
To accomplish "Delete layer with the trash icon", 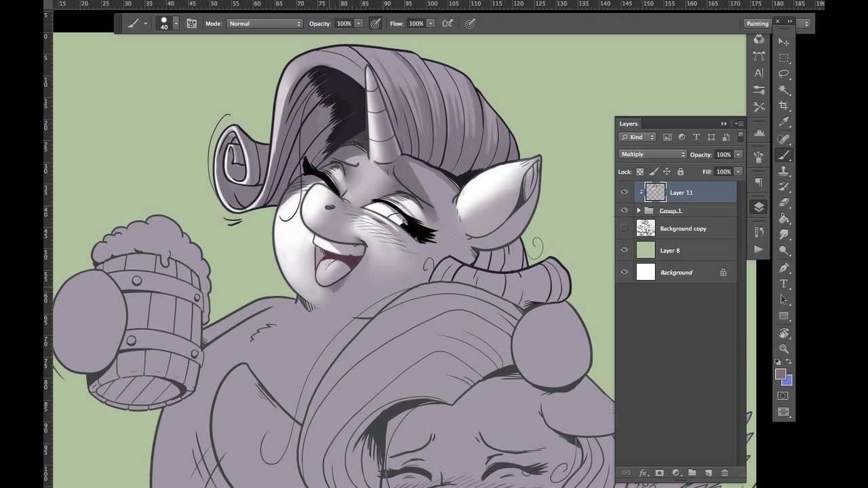I will [x=724, y=473].
